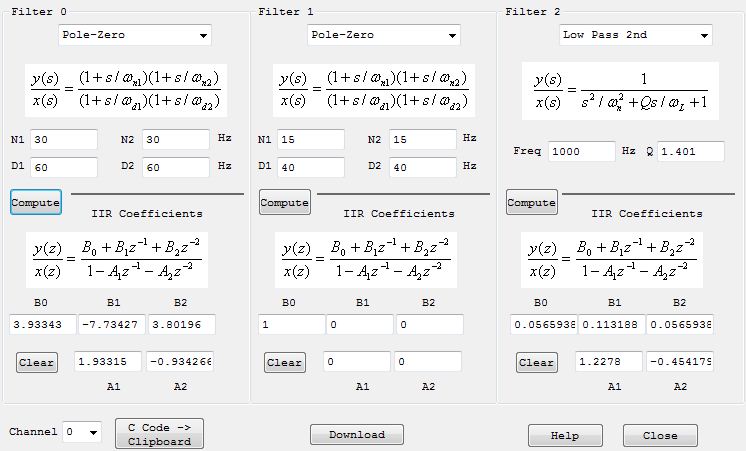This screenshot has width=746, height=451.
Task: Click the Filter 0 D2 field
Action: 175,166
